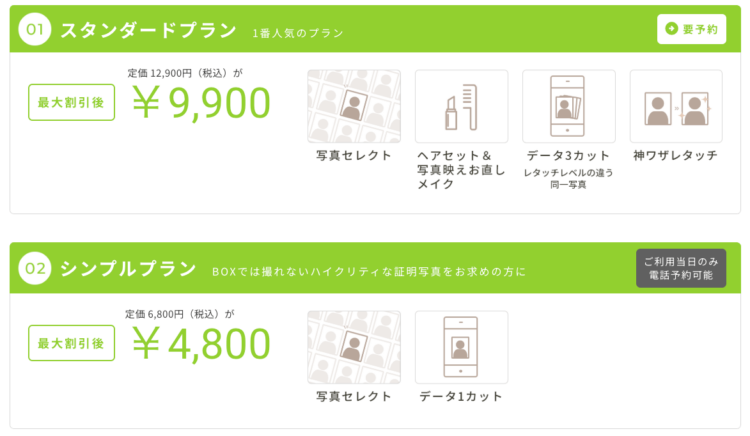Select the 写真セレクト icon in Standard plan
The width and height of the screenshot is (750, 436).
pyautogui.click(x=354, y=106)
